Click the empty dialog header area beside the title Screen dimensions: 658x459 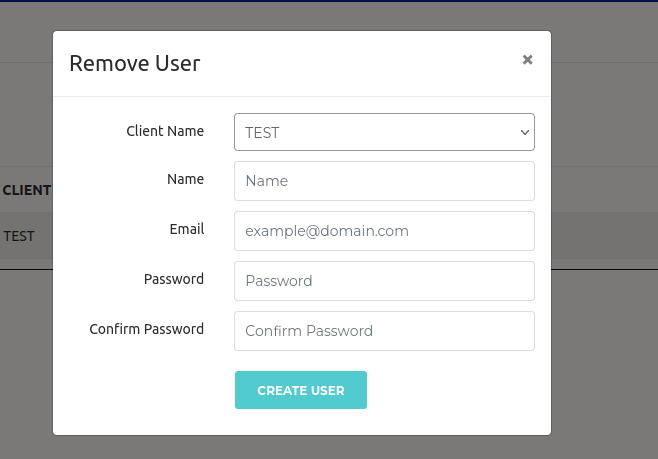click(360, 64)
